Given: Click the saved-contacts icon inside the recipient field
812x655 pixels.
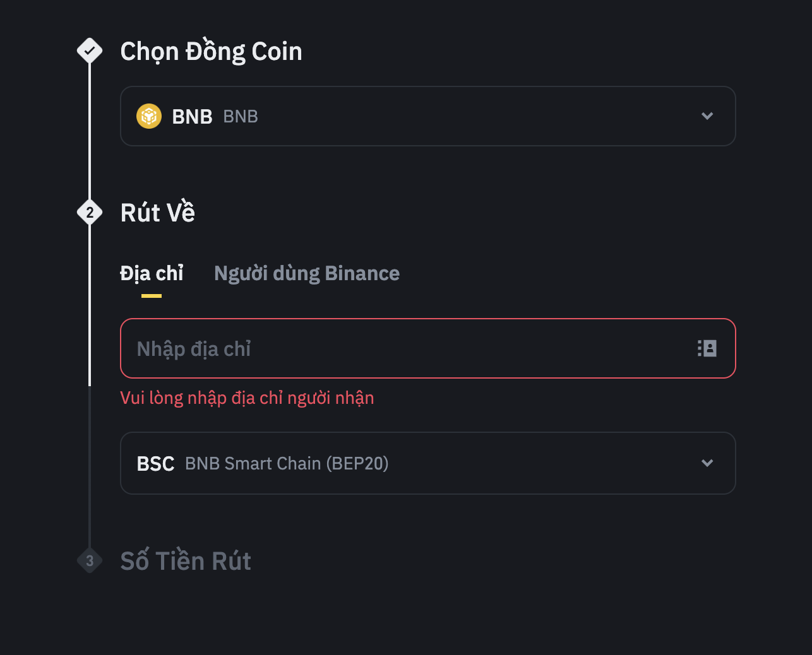Looking at the screenshot, I should click(707, 348).
